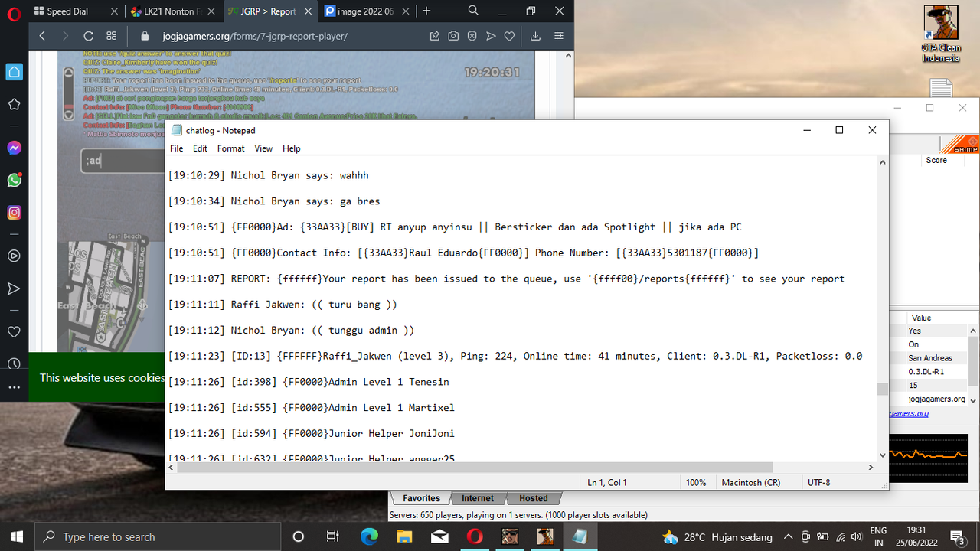This screenshot has width=980, height=551.
Task: Select the Favorites tab in SA-MP
Action: pyautogui.click(x=420, y=498)
